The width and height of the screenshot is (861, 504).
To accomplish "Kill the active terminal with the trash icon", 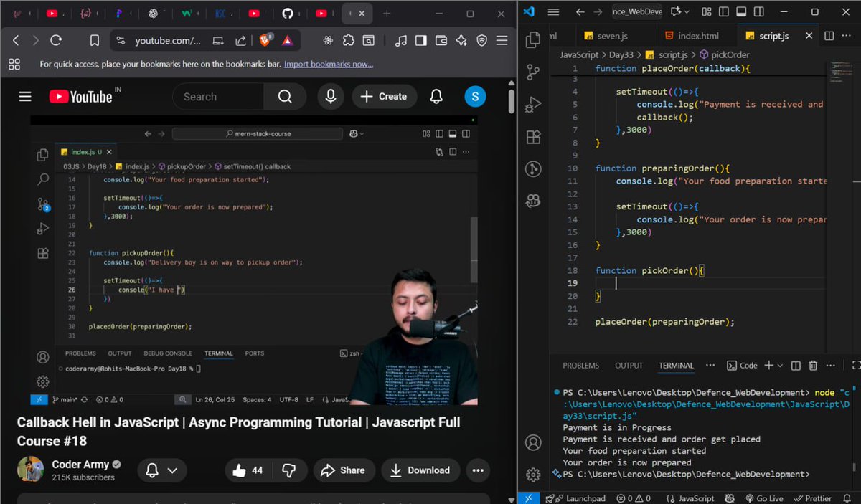I will tap(813, 366).
